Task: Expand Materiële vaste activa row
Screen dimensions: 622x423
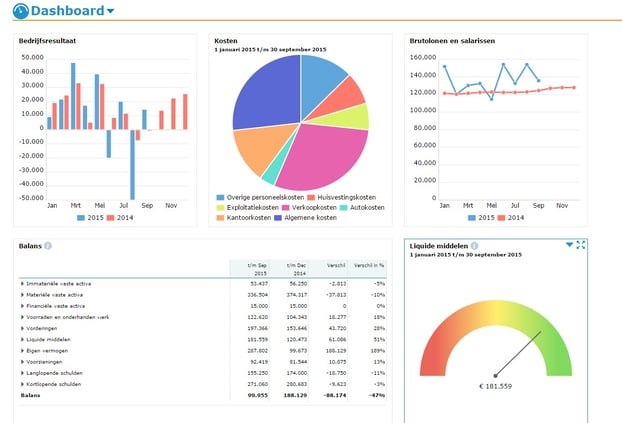Action: pos(22,295)
